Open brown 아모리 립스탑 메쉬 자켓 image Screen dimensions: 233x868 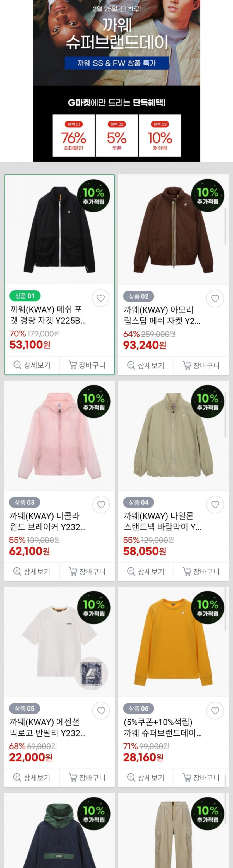point(173,230)
